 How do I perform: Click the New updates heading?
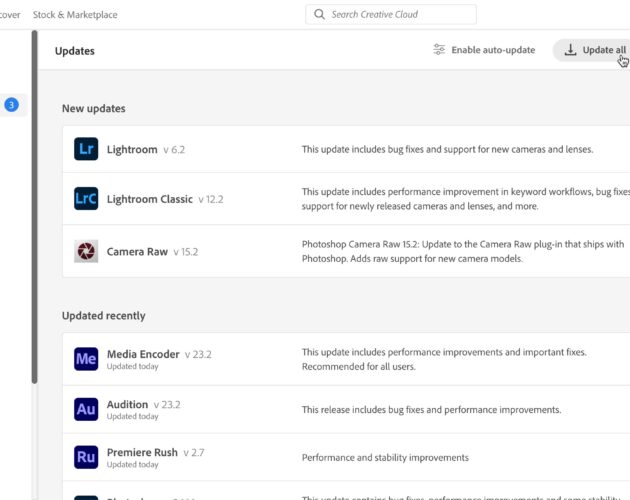(94, 109)
